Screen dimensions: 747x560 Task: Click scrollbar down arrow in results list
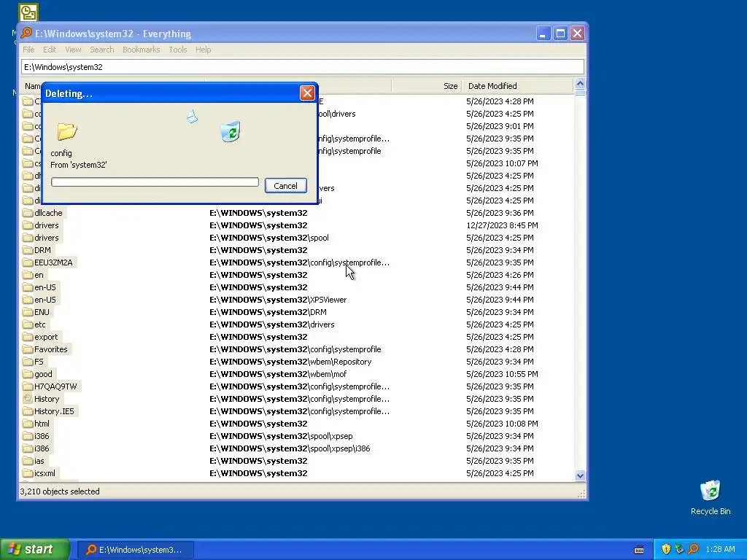click(580, 475)
